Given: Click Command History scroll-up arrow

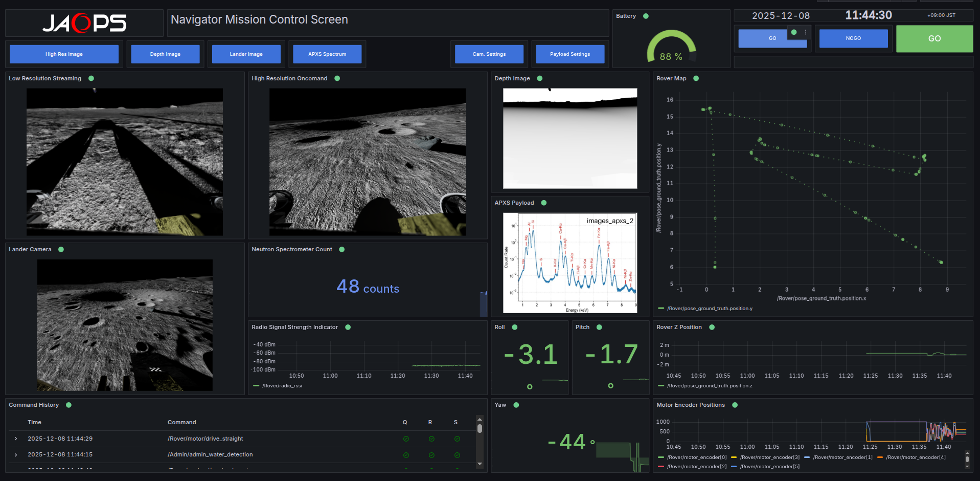Looking at the screenshot, I should click(480, 419).
